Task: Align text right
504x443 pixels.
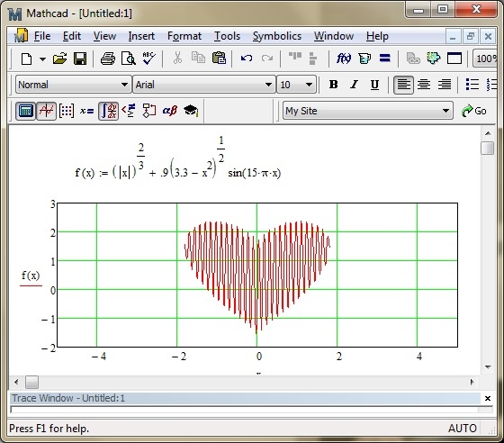Action: click(445, 85)
